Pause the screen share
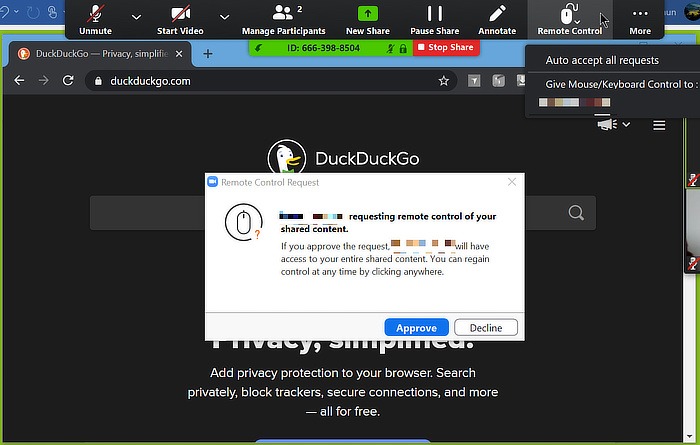 [434, 20]
